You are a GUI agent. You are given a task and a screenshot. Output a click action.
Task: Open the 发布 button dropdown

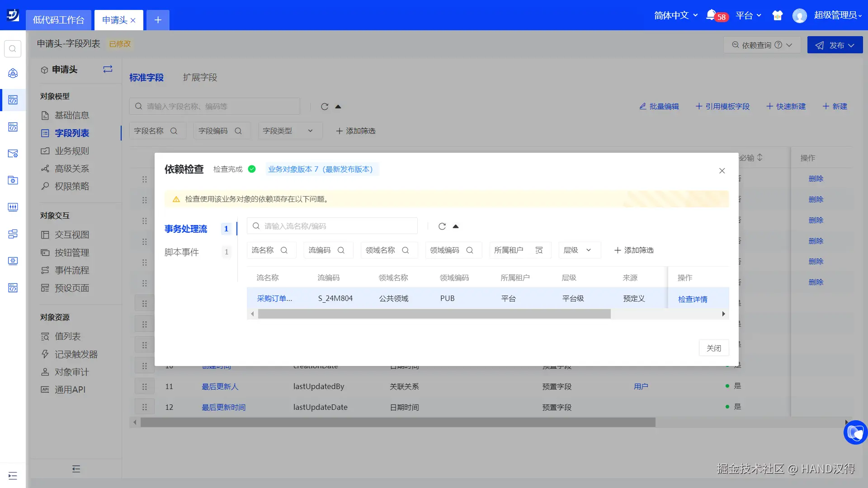(852, 45)
